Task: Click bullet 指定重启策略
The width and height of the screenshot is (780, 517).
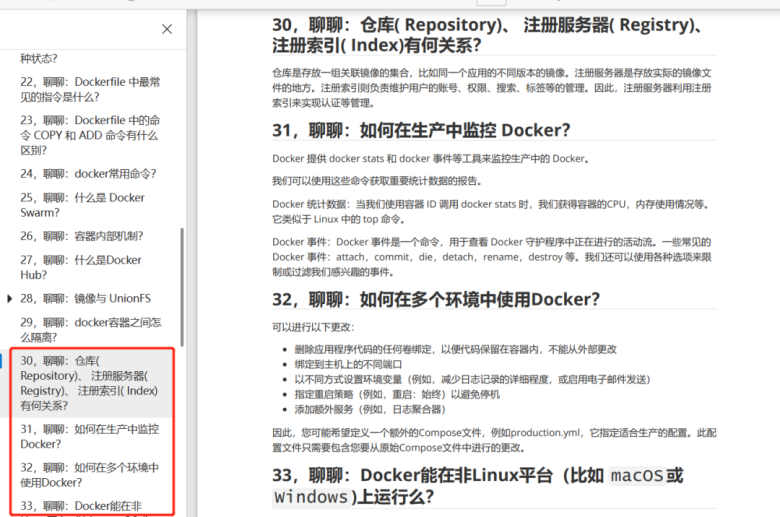Action: coord(397,395)
